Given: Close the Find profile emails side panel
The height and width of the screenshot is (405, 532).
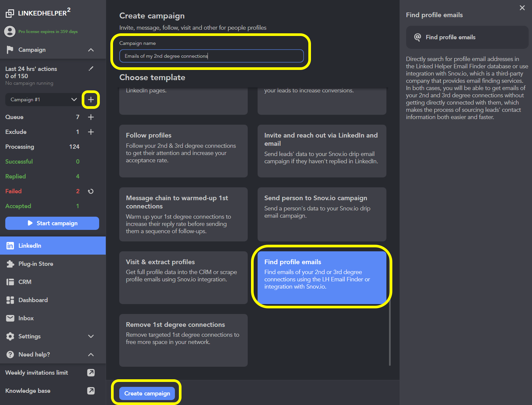Looking at the screenshot, I should click(522, 8).
